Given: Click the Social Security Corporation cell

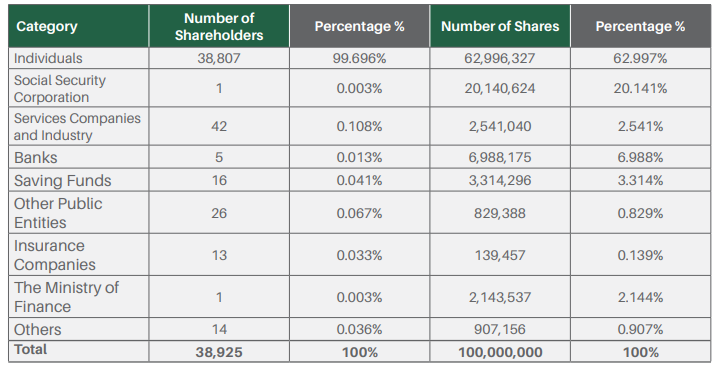Looking at the screenshot, I should (78, 88).
